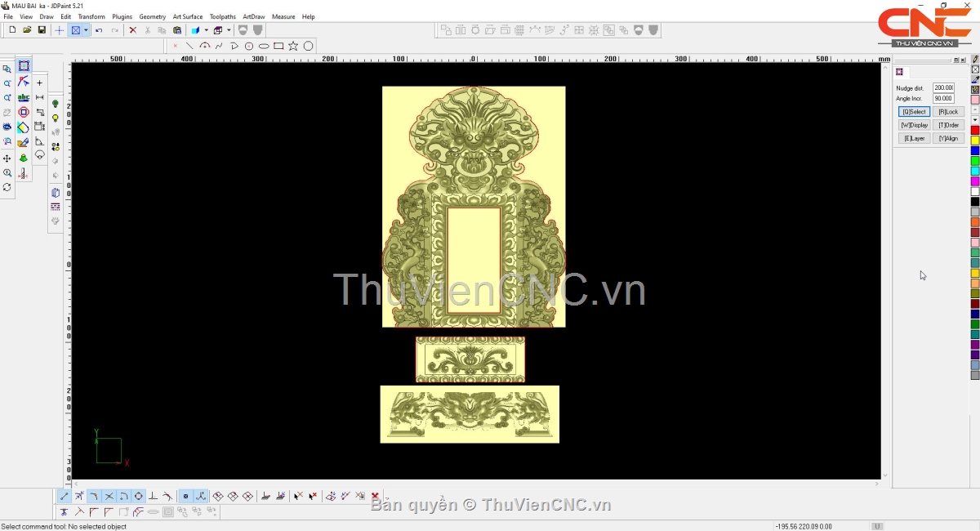Viewport: 980px width, 531px height.
Task: Open the Toolpaths menu
Action: click(x=222, y=16)
